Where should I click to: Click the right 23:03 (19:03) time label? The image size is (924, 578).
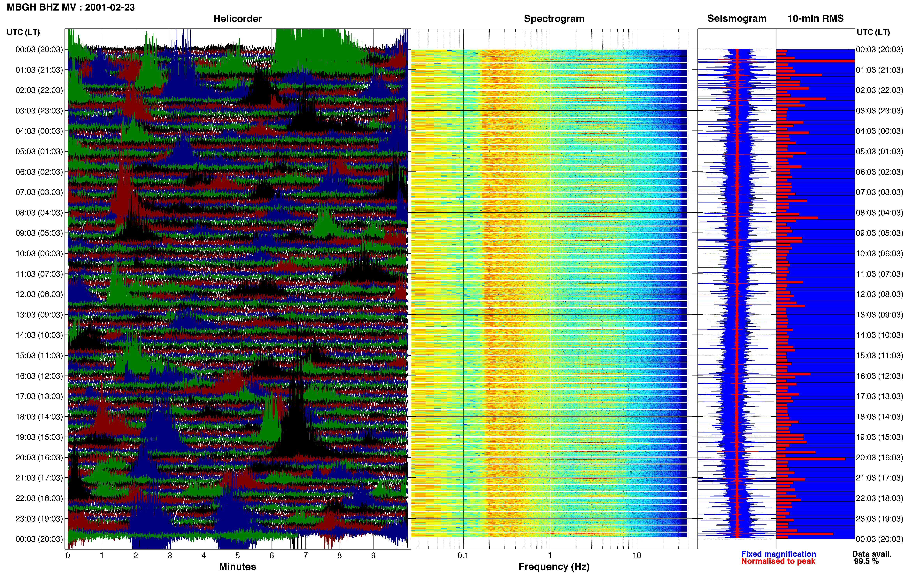pyautogui.click(x=880, y=519)
